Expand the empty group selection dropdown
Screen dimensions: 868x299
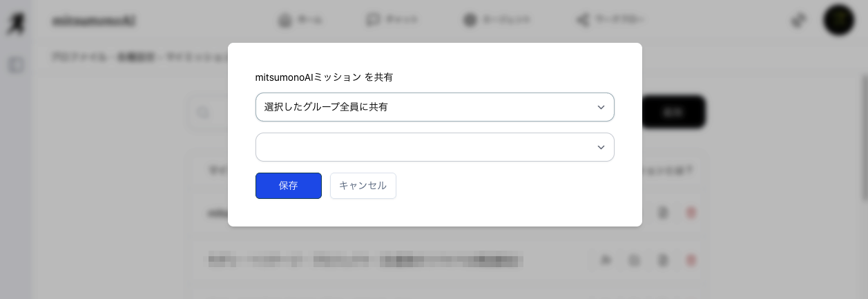click(x=434, y=147)
